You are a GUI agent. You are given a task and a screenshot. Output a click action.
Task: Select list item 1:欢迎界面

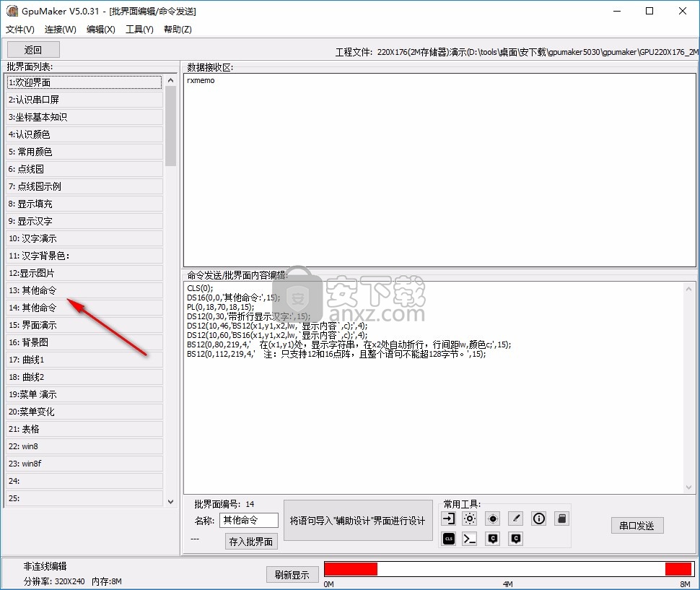pyautogui.click(x=85, y=82)
